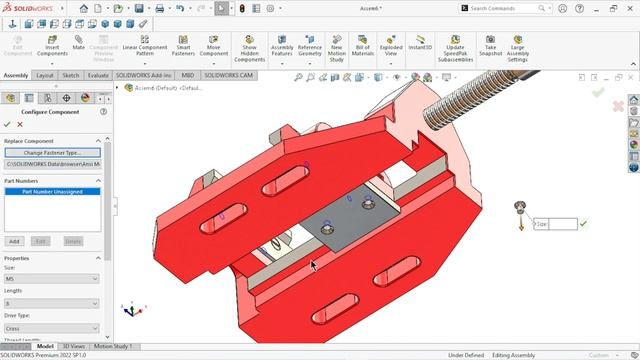Expand the Insert Components dropdown arrow
640x360 pixels.
(x=52, y=64)
